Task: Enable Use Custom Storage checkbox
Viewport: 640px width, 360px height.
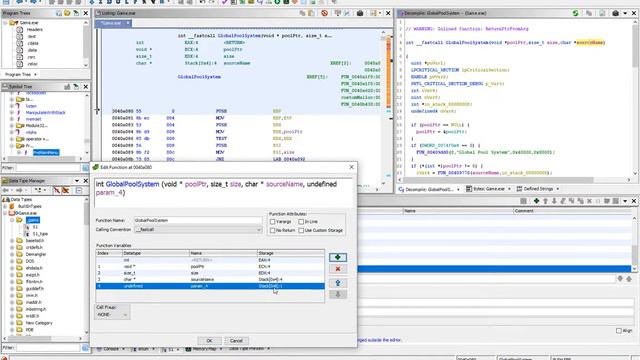Action: 301,231
